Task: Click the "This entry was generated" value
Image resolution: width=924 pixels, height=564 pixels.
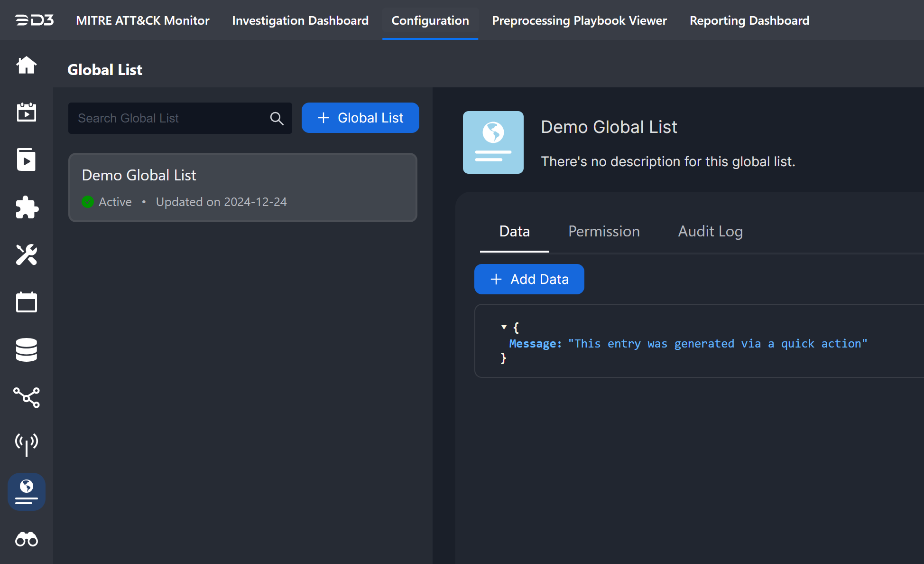Action: point(718,344)
